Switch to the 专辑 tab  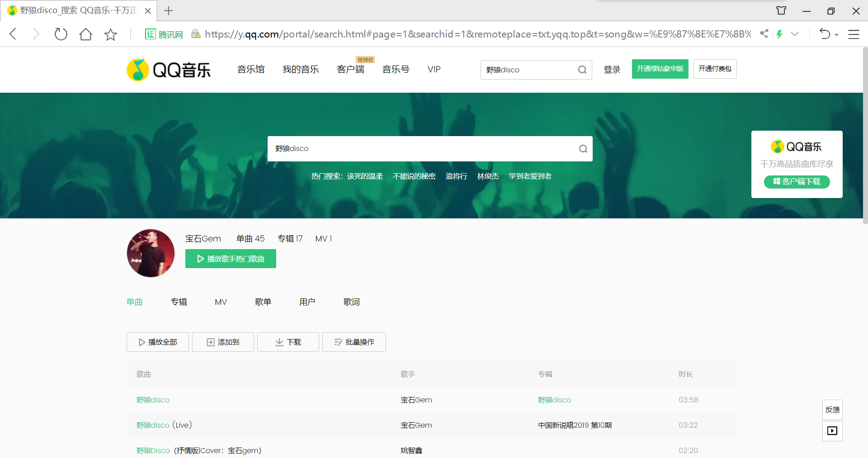[179, 302]
